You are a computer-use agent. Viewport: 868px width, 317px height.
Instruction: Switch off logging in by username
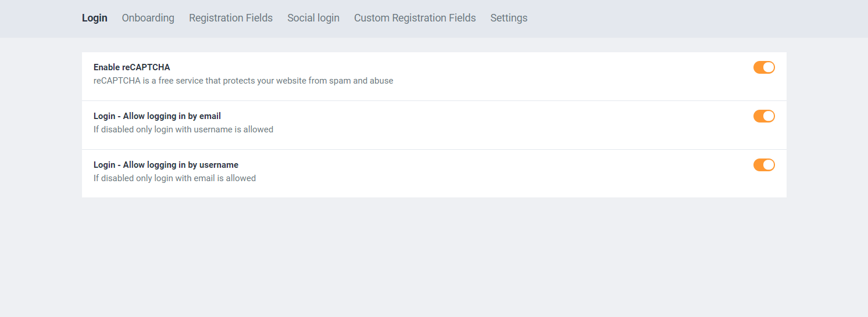(x=763, y=165)
